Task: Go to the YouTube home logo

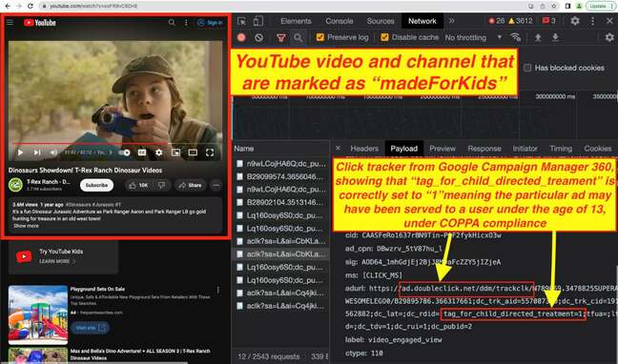Action: tap(40, 23)
